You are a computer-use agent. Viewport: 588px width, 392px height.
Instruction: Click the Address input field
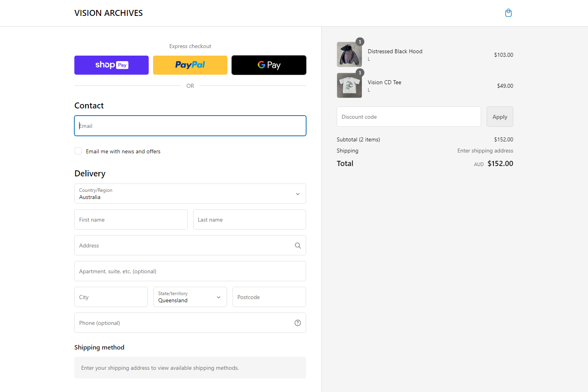(190, 245)
